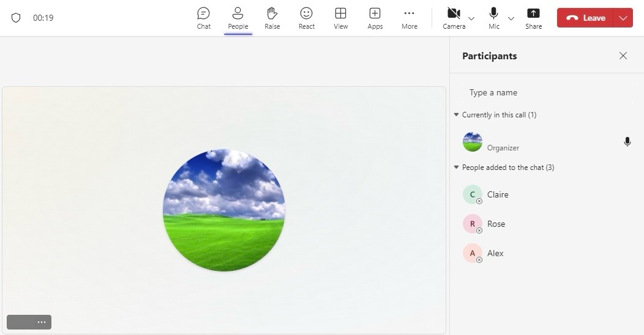
Task: Expand microphone options dropdown arrow
Action: click(511, 18)
